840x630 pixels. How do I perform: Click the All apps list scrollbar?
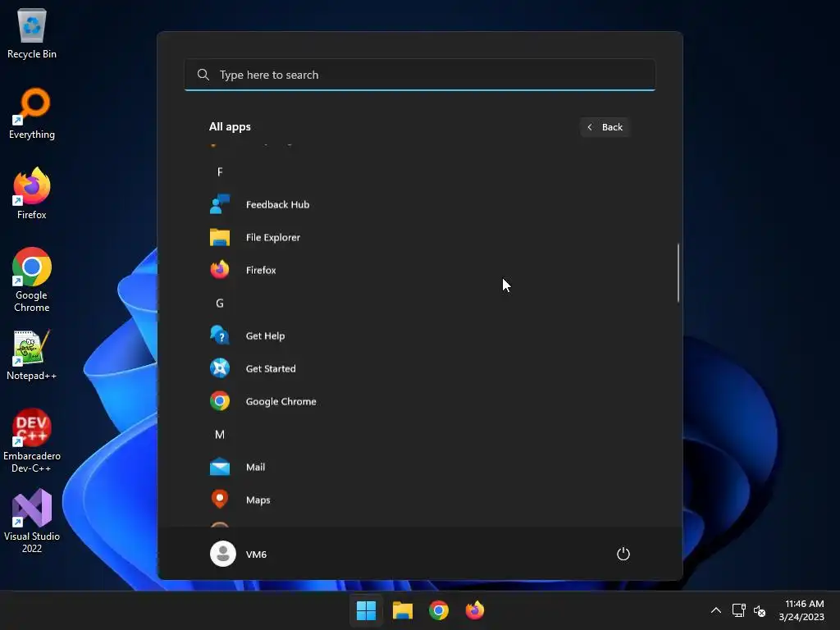coord(678,272)
